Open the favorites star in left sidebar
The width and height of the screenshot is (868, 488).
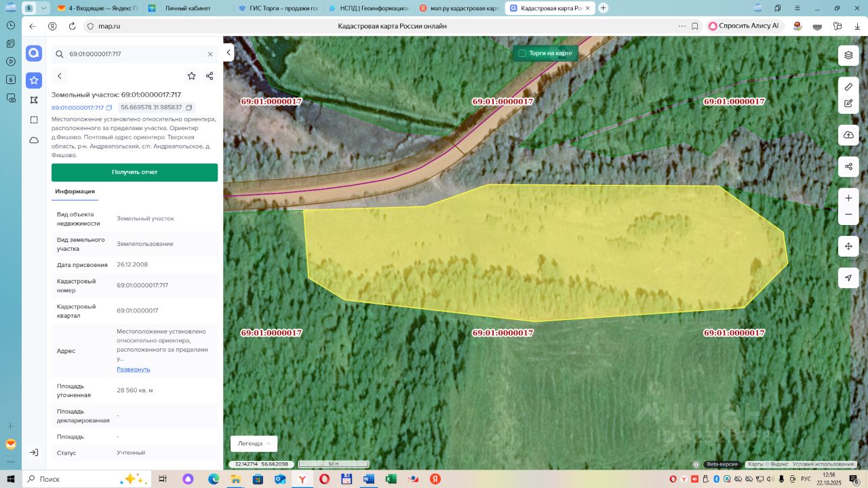pyautogui.click(x=34, y=80)
